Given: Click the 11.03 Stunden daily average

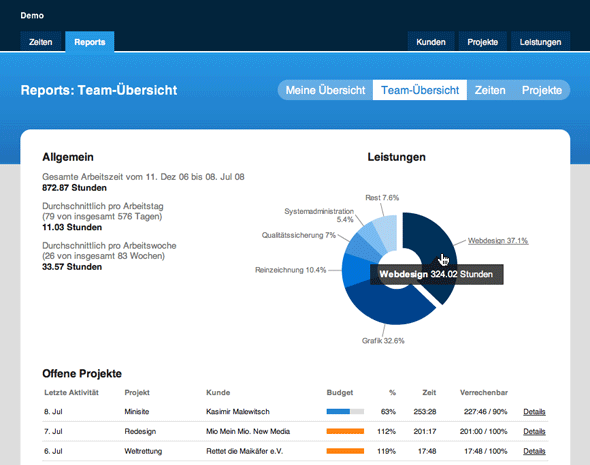Looking at the screenshot, I should (x=72, y=227).
